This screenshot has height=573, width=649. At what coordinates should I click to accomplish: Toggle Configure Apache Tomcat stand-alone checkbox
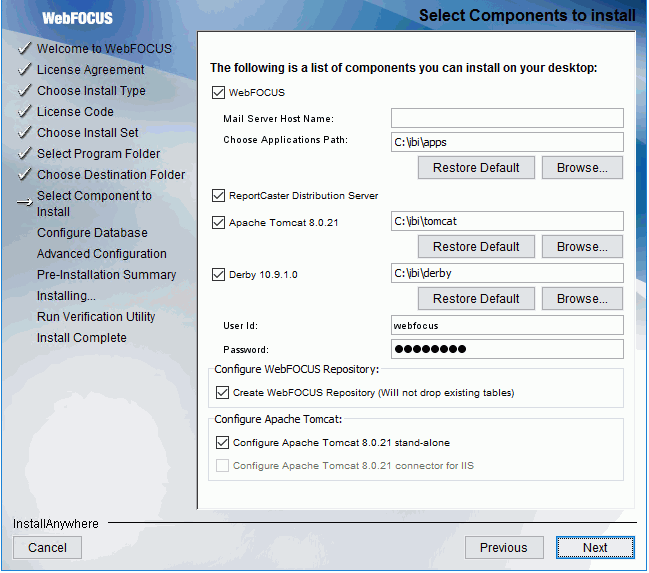point(222,443)
